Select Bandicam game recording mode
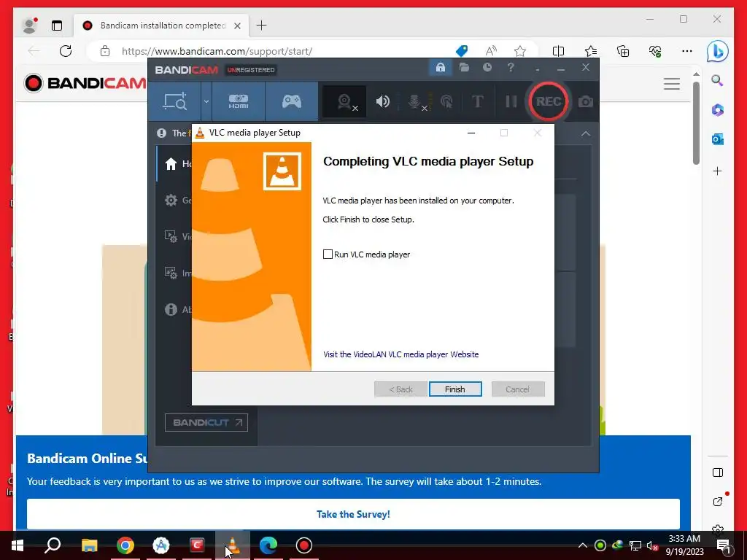This screenshot has height=560, width=747. click(x=292, y=101)
